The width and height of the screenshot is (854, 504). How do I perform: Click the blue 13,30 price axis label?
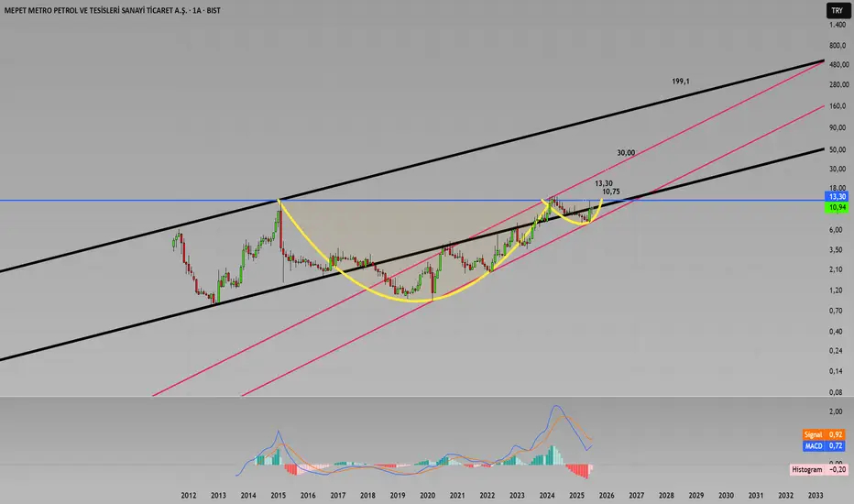pos(838,197)
